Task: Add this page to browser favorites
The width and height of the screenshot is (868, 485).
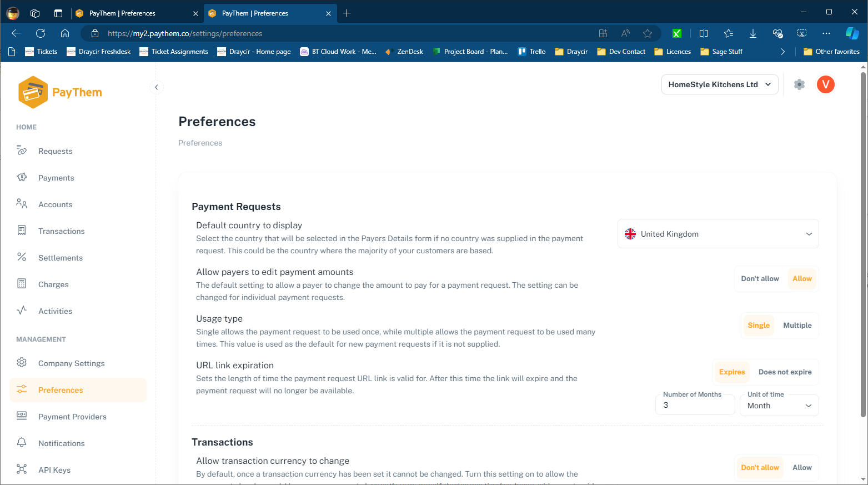Action: click(x=648, y=33)
